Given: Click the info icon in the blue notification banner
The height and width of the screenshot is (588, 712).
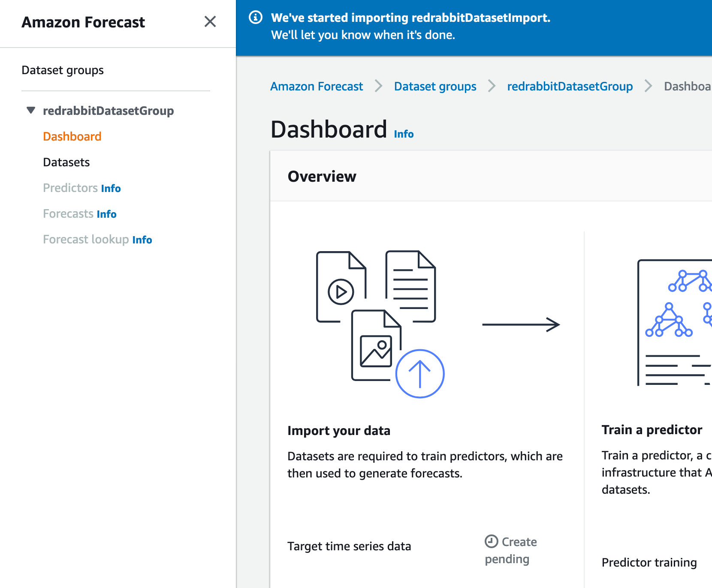Looking at the screenshot, I should (256, 18).
